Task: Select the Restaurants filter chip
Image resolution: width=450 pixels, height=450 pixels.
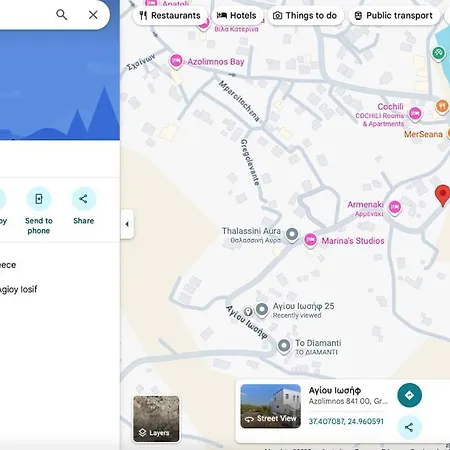Action: coord(170,16)
